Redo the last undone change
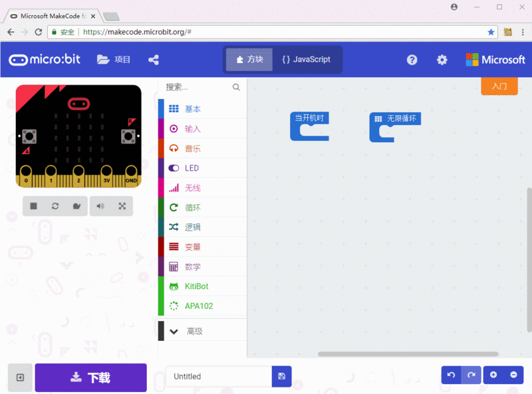This screenshot has height=394, width=532. click(x=471, y=375)
